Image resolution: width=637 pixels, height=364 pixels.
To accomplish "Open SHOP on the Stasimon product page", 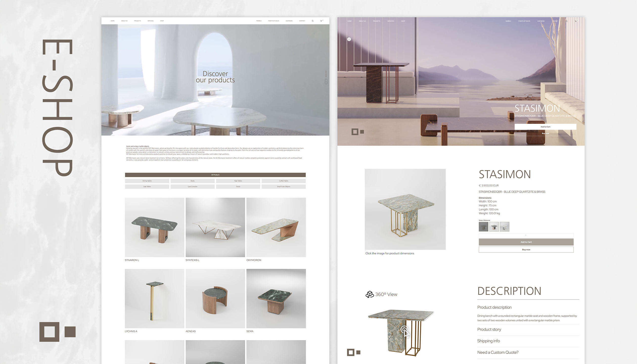I will click(403, 21).
